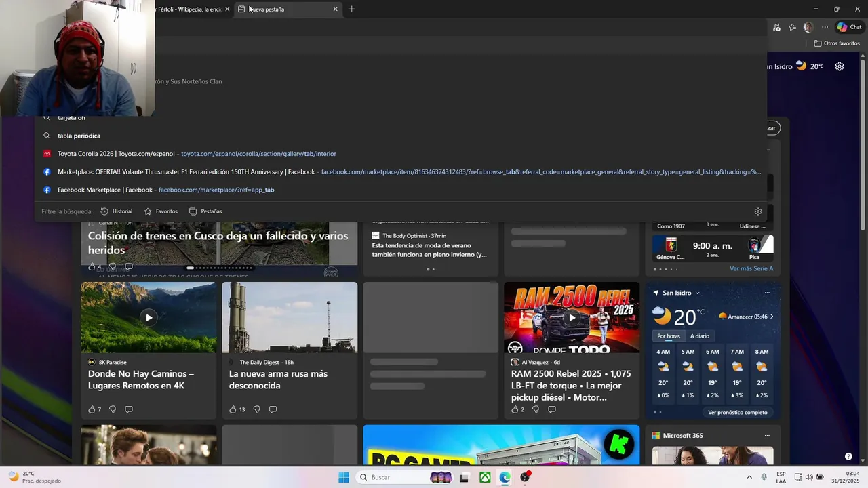Expand the system tray hidden icons chevron
Screen dimensions: 868x488
tap(749, 477)
